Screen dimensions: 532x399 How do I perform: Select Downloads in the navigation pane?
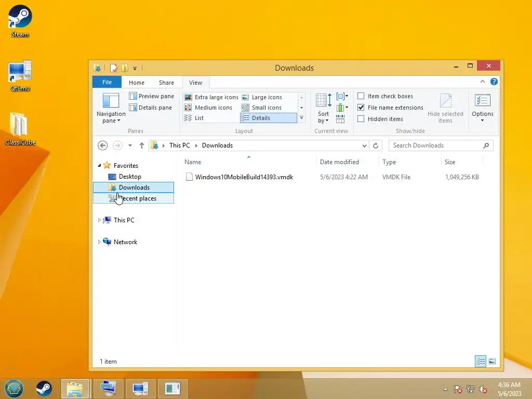pos(134,187)
